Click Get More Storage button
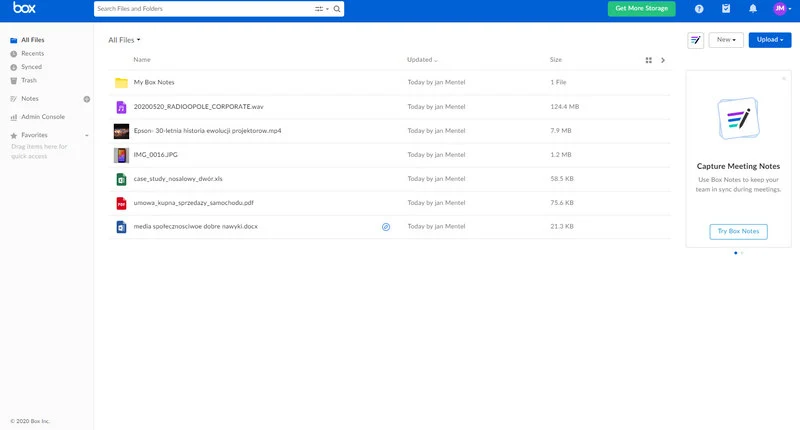The width and height of the screenshot is (800, 430). [641, 9]
